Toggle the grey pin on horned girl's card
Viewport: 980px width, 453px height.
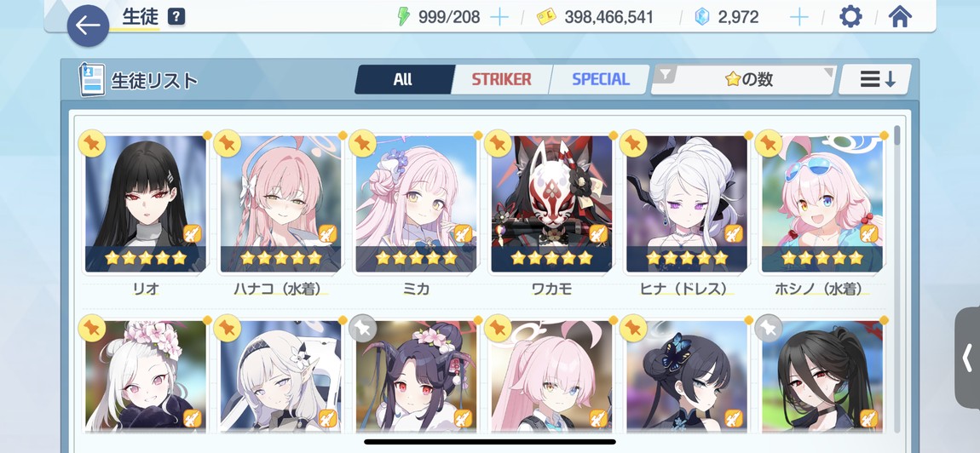(362, 328)
